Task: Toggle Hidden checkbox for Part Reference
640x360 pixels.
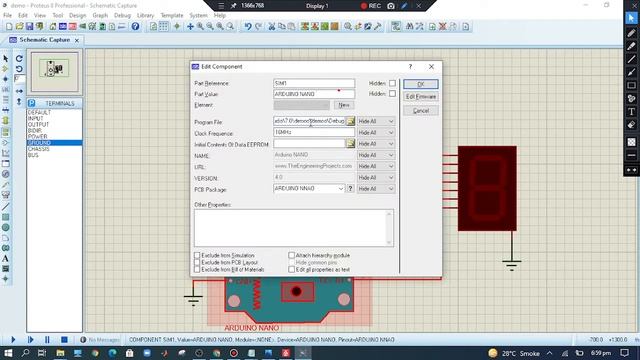Action: pos(392,83)
